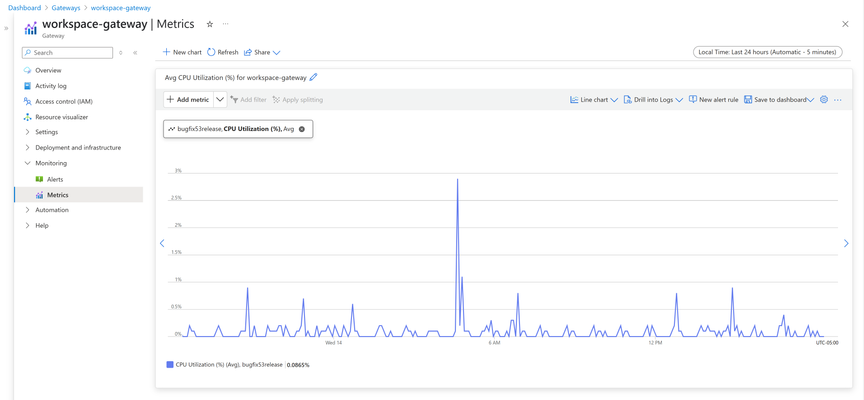Image resolution: width=864 pixels, height=400 pixels.
Task: Open the Add metric dropdown arrow
Action: point(220,100)
